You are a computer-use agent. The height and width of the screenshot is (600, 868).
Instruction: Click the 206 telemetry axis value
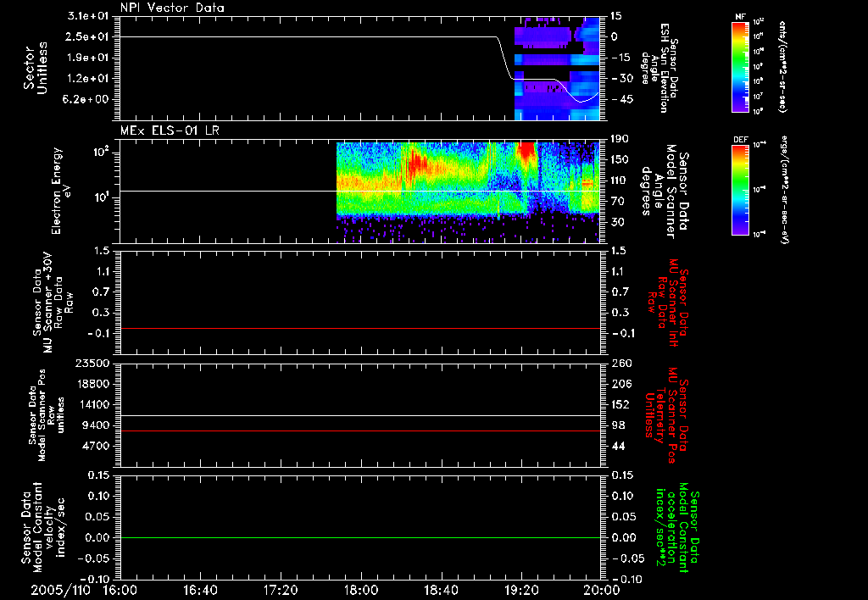coord(621,384)
